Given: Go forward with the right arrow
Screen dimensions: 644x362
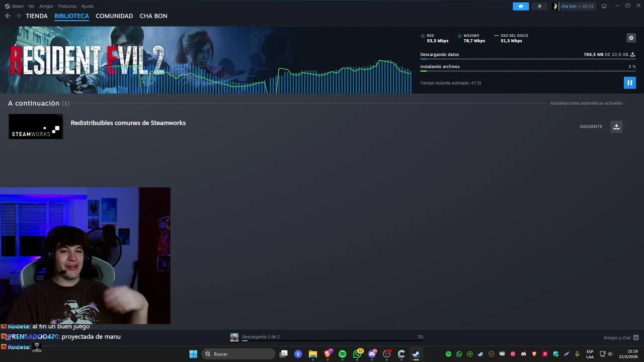Looking at the screenshot, I should (18, 16).
